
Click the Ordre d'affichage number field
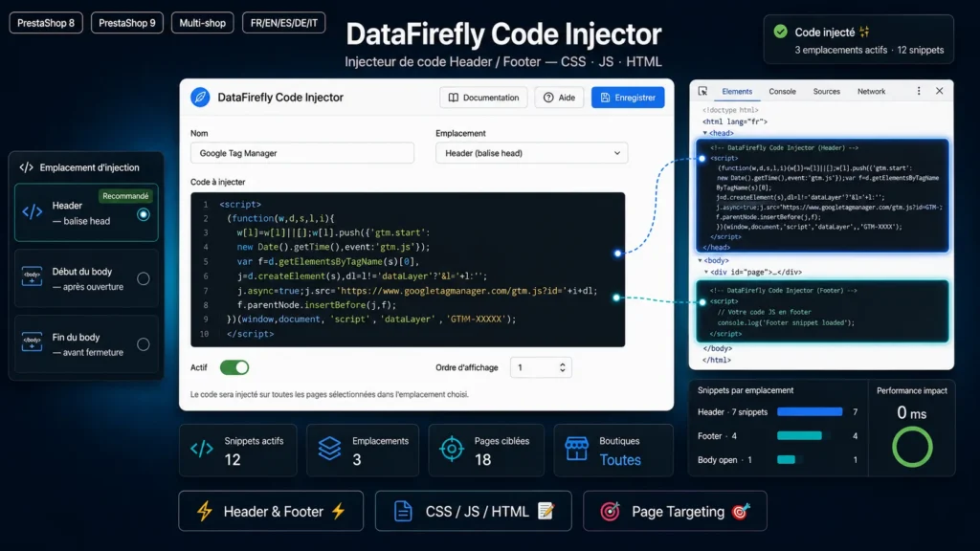pos(541,367)
